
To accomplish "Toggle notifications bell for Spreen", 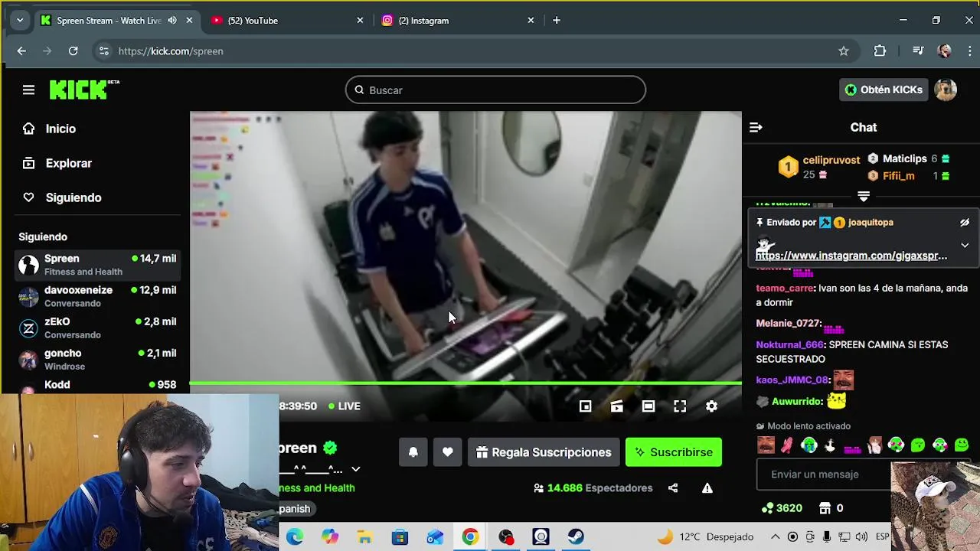I will 413,452.
